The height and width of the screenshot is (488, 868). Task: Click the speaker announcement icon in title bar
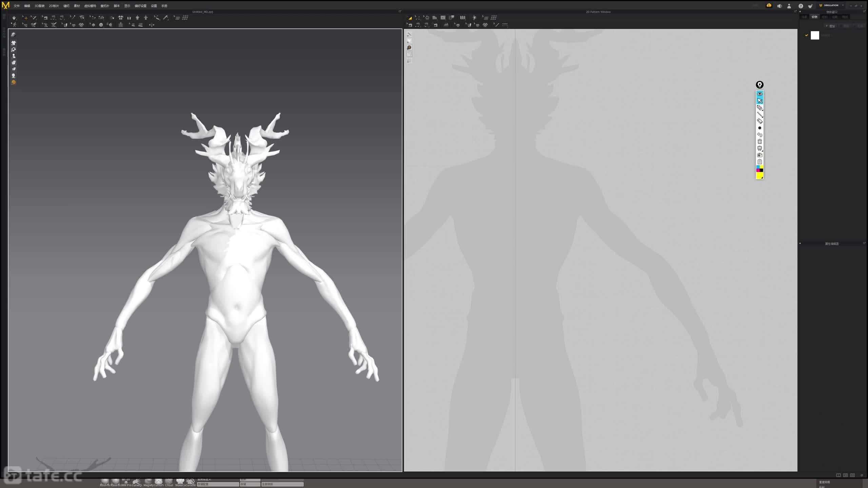tap(780, 6)
